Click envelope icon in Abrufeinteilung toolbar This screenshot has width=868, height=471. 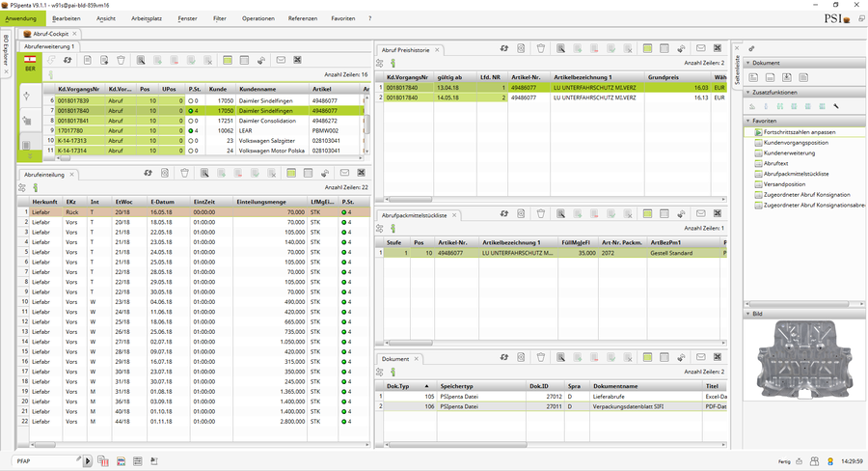pyautogui.click(x=344, y=174)
